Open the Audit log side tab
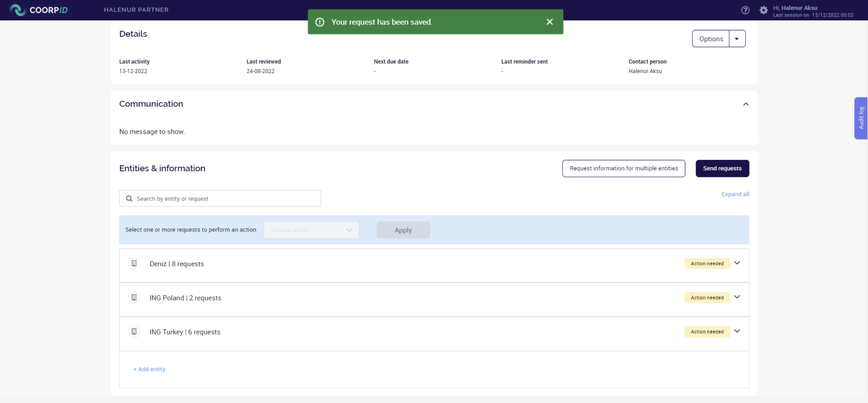The image size is (868, 403). pos(861,118)
